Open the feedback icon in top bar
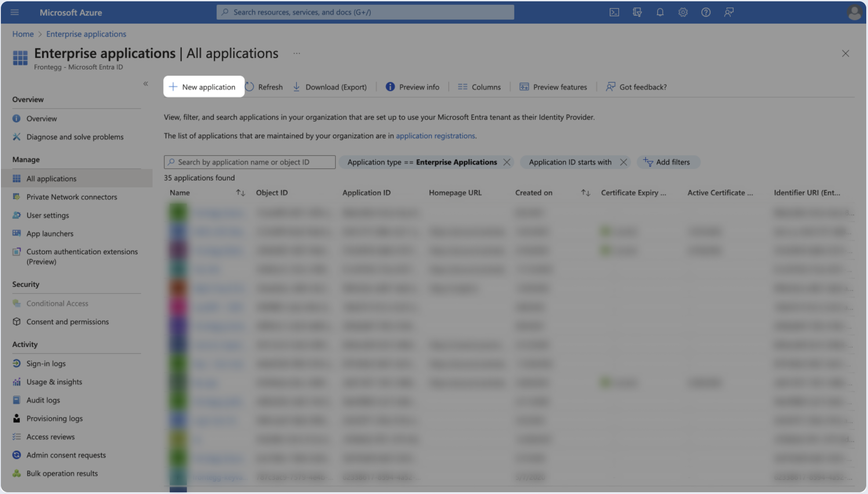Screen dimensions: 868x494 click(x=729, y=12)
